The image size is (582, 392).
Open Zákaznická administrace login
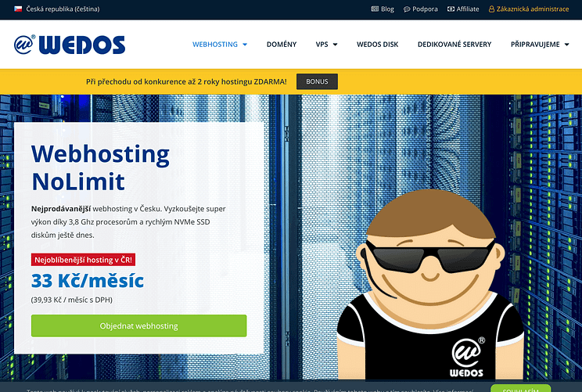(x=529, y=9)
